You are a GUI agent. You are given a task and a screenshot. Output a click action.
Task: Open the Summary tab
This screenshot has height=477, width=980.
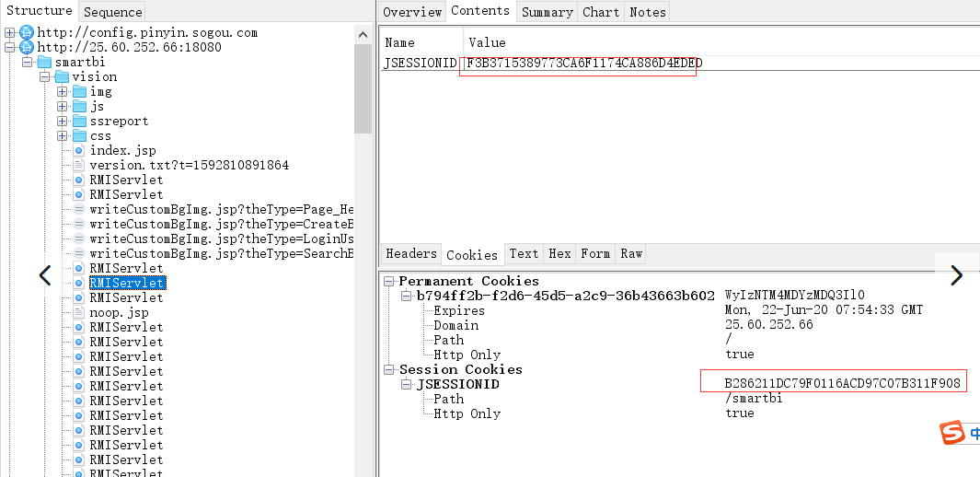point(548,12)
